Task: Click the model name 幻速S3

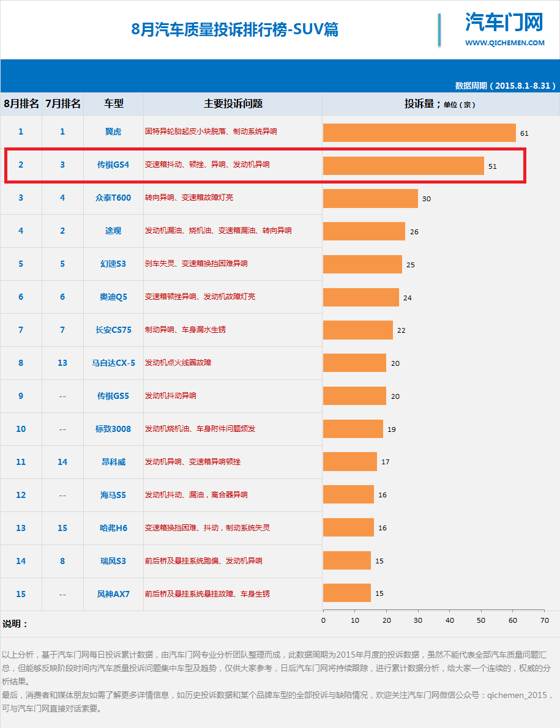Action: coord(113,264)
